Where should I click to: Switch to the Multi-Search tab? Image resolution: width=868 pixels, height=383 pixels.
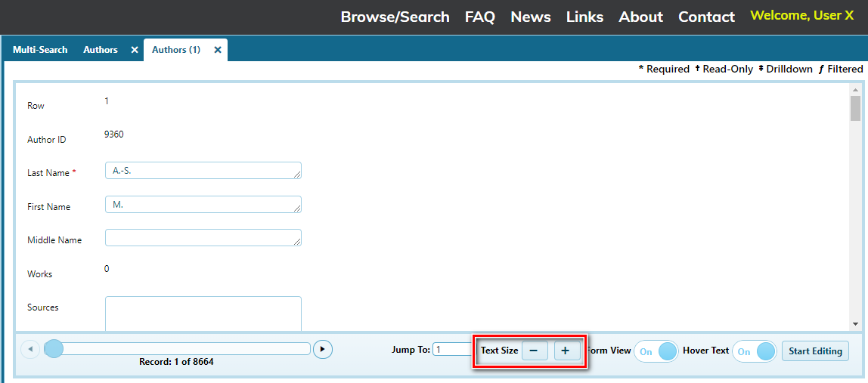40,50
